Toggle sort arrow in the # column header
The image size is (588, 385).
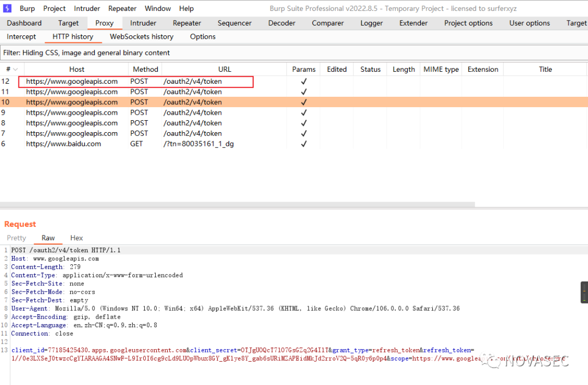click(15, 69)
